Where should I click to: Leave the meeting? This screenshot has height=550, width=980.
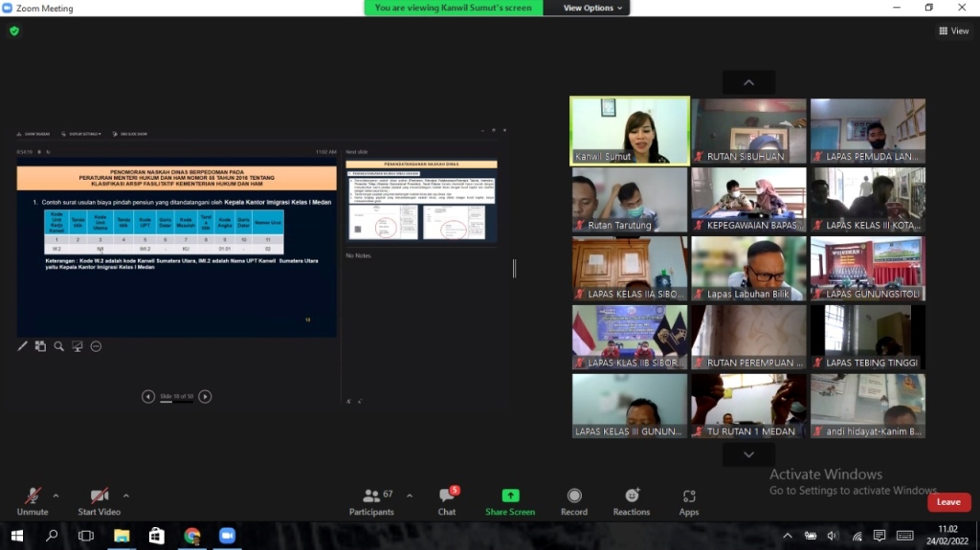(948, 502)
